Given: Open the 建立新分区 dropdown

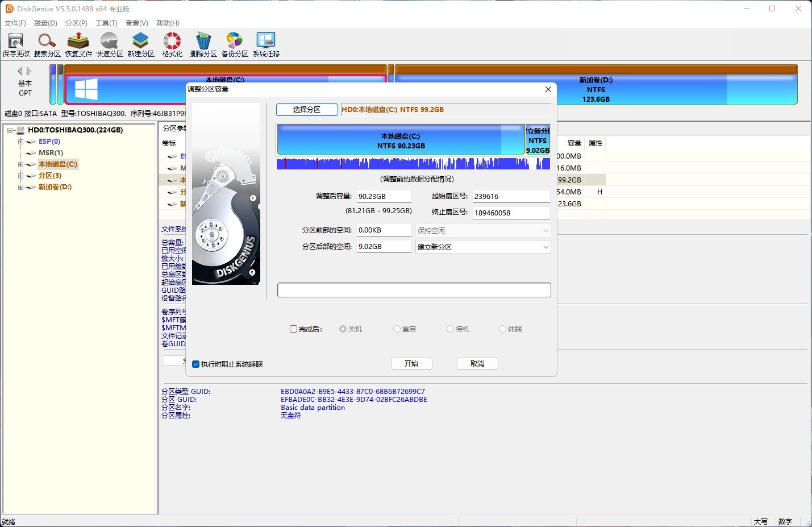Looking at the screenshot, I should [x=483, y=247].
